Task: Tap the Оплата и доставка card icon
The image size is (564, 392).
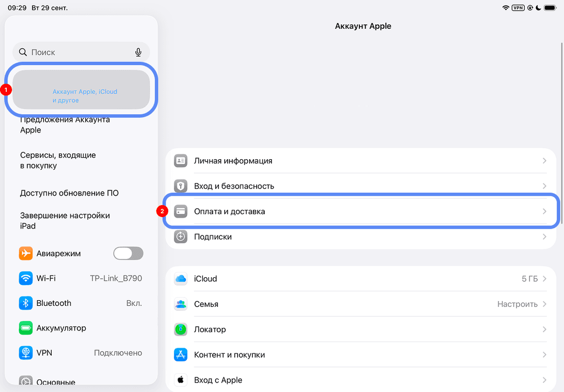Action: click(x=181, y=211)
